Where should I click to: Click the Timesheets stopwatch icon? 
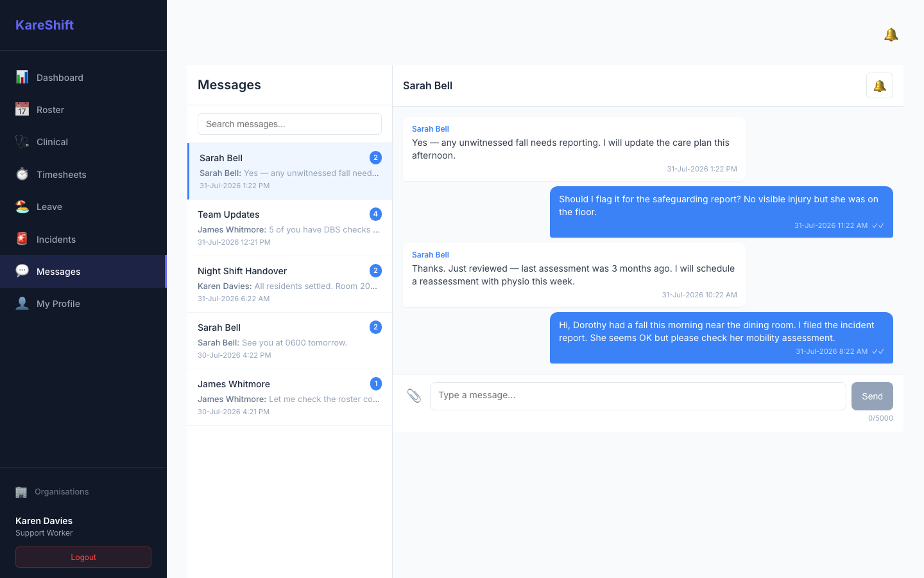[22, 174]
